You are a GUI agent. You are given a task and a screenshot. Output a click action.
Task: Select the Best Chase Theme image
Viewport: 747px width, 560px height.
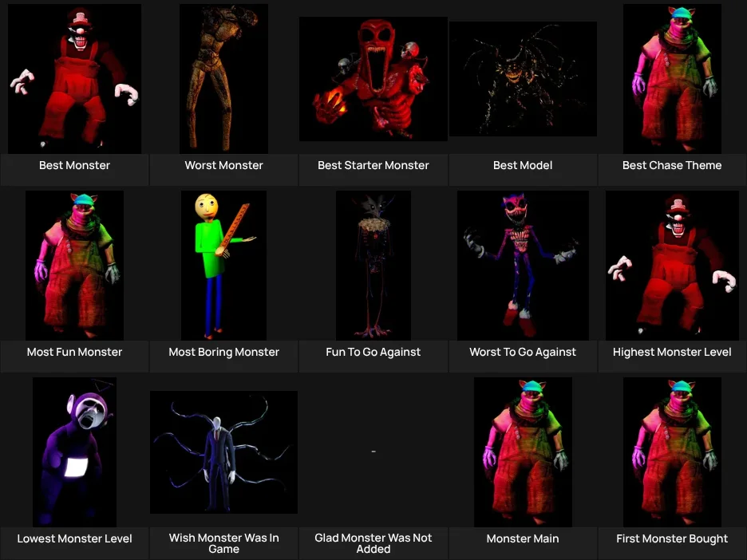672,78
